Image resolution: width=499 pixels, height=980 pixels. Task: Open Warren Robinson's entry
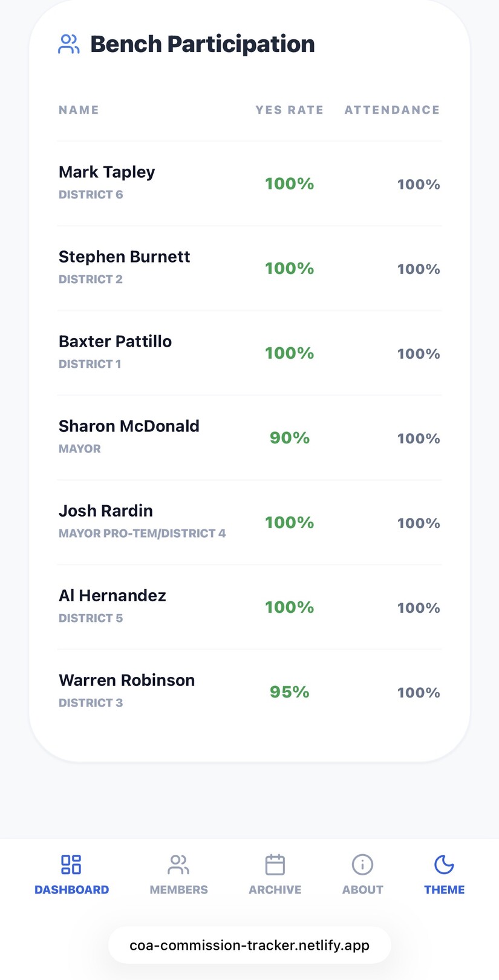pyautogui.click(x=126, y=681)
